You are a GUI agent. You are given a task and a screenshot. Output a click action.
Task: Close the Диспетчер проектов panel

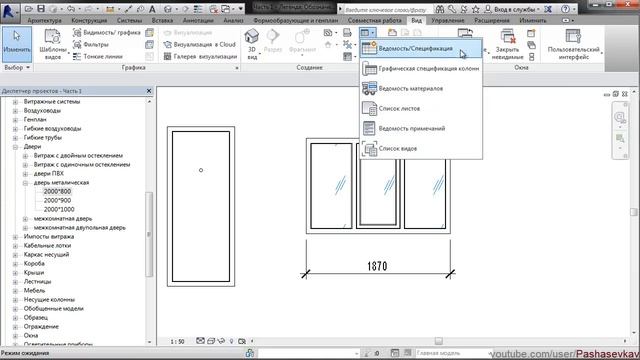(149, 91)
